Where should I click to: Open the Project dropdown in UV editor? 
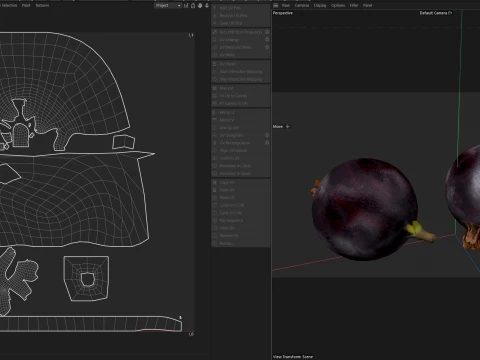tap(168, 5)
